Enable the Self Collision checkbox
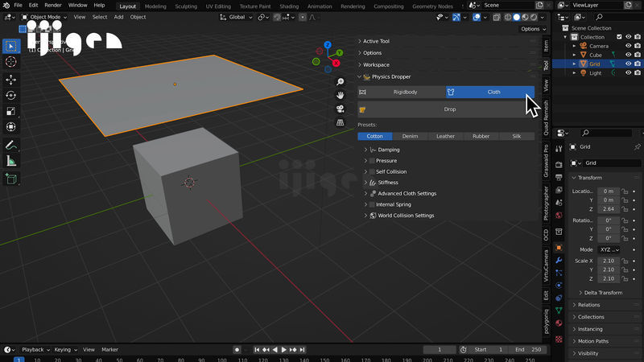644x362 pixels. pos(372,171)
